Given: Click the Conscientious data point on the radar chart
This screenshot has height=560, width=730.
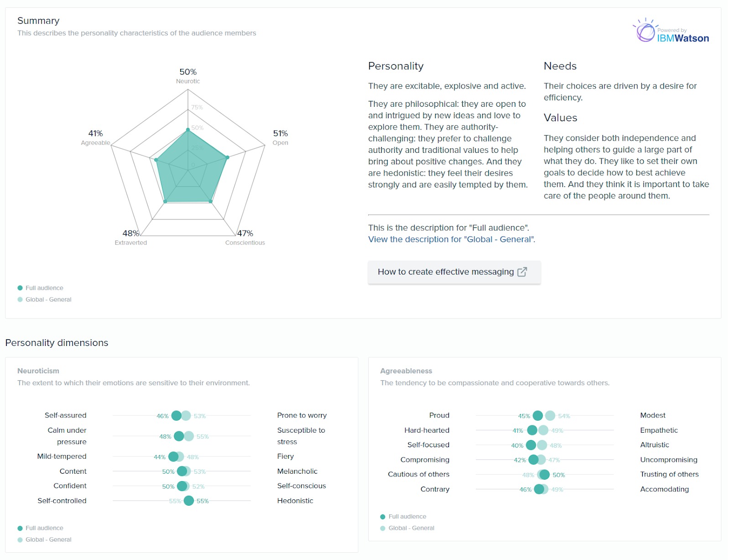Looking at the screenshot, I should click(210, 201).
